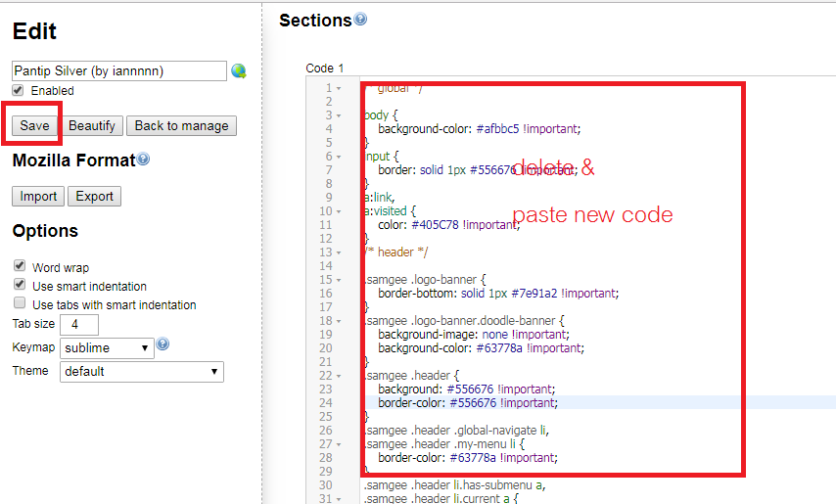Fold the logo-banner block at line 15
The width and height of the screenshot is (836, 504).
click(339, 280)
